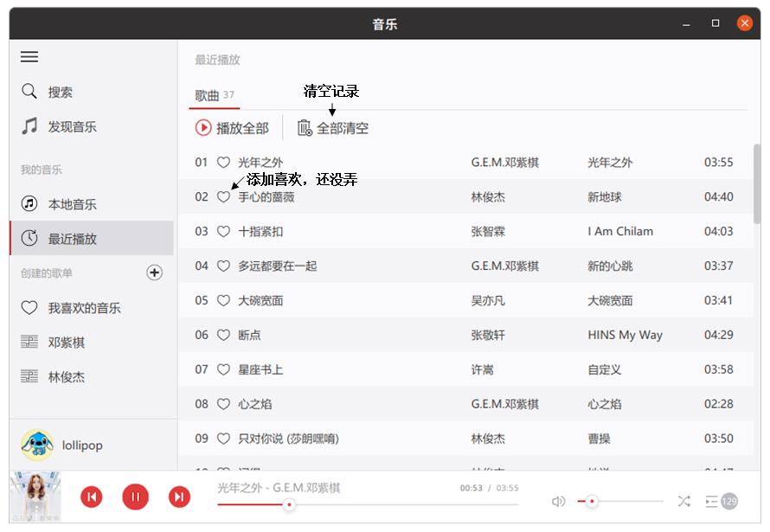Favorite the song 大碗宽面
Viewport: 770px width, 532px height.
[x=223, y=301]
